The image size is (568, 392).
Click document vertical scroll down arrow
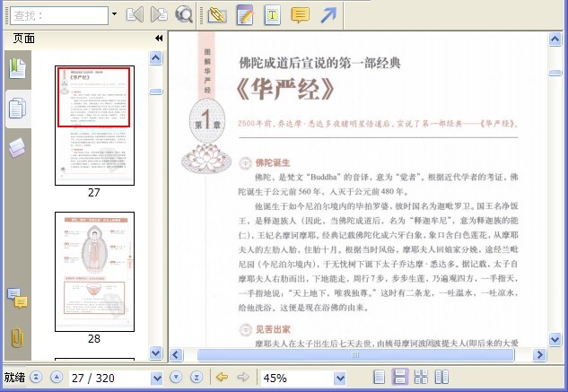tap(555, 339)
